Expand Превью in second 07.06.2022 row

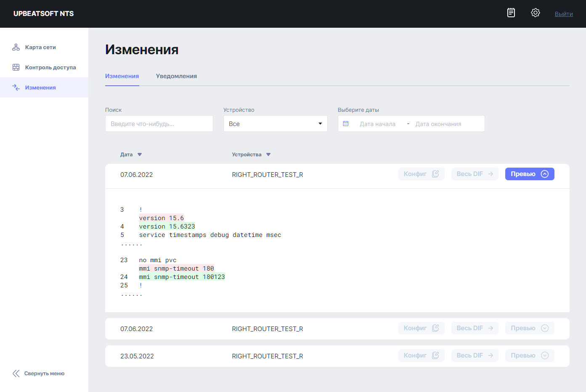[530, 328]
